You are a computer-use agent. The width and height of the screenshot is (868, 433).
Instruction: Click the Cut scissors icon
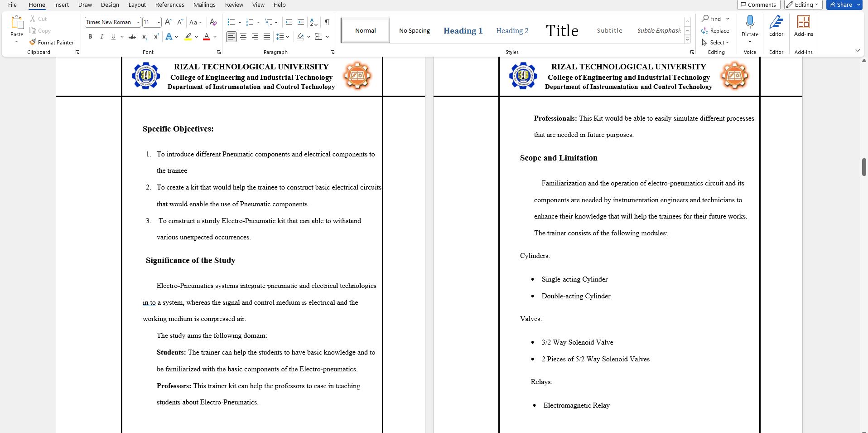(33, 19)
